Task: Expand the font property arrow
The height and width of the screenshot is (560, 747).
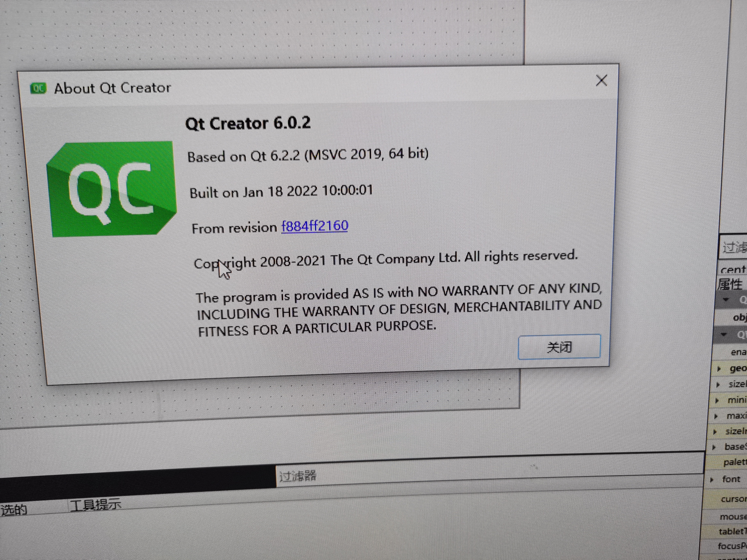Action: [x=712, y=480]
